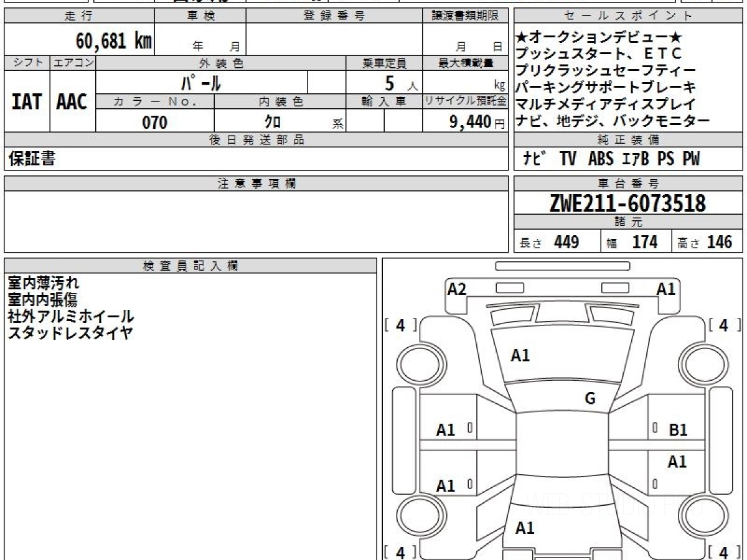Select the 幅 174 width value
Viewport: 747px width, 560px height.
tap(632, 242)
